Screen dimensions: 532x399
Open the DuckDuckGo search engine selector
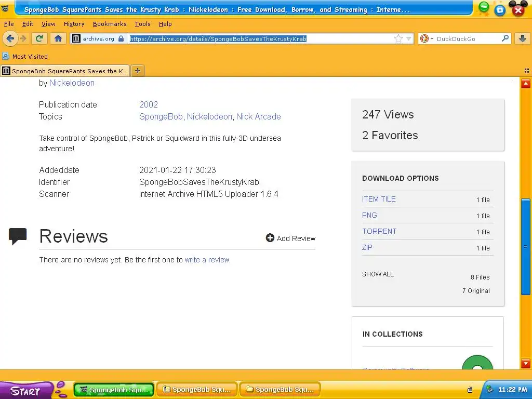(x=426, y=38)
